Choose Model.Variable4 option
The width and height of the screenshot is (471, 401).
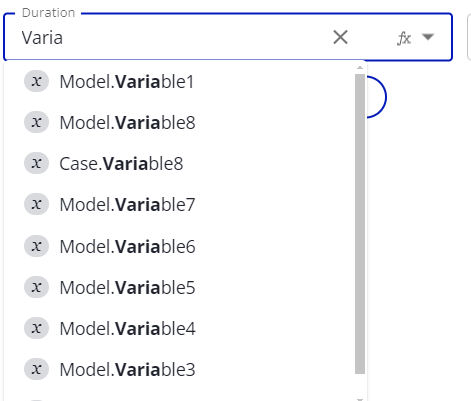[185, 328]
